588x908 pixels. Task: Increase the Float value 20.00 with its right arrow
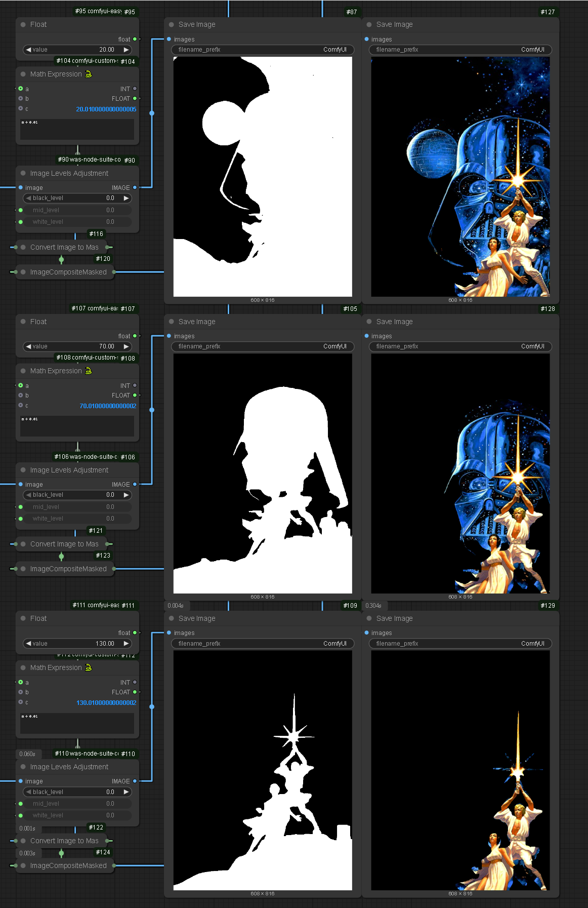tap(126, 50)
